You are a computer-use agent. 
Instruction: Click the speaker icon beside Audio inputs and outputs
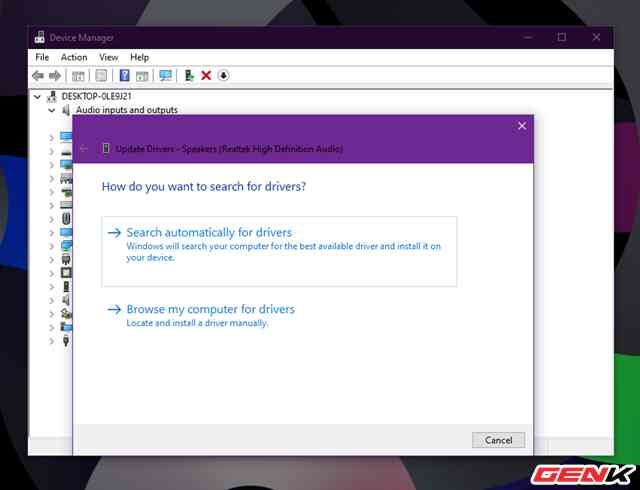coord(66,110)
